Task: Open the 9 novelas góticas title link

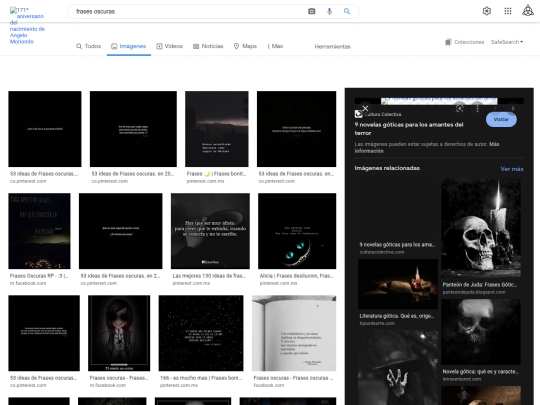Action: click(x=409, y=129)
